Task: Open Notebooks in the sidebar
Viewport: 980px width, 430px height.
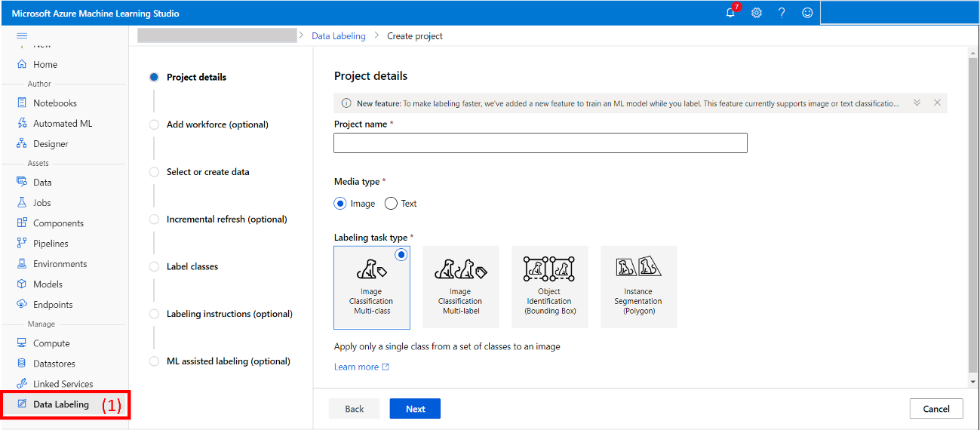Action: point(55,103)
